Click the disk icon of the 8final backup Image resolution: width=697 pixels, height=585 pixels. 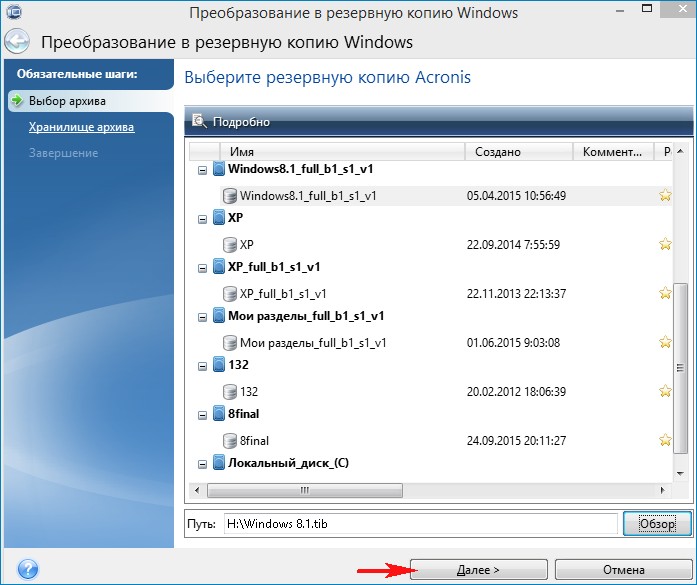point(229,441)
